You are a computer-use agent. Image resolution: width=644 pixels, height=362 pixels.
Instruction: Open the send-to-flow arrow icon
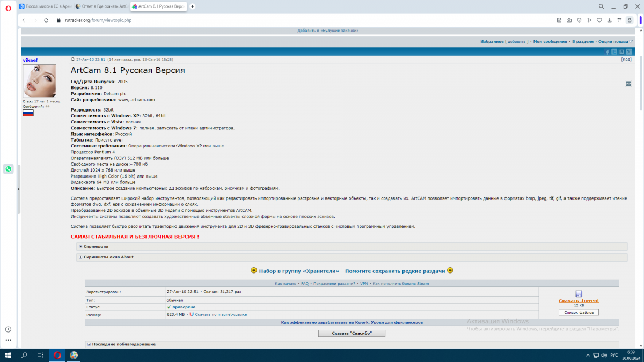pyautogui.click(x=589, y=20)
